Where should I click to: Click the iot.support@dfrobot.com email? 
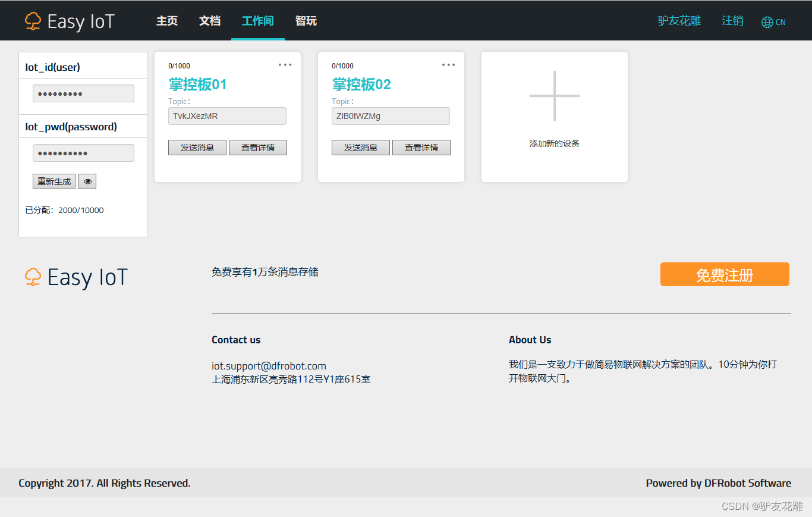click(269, 366)
